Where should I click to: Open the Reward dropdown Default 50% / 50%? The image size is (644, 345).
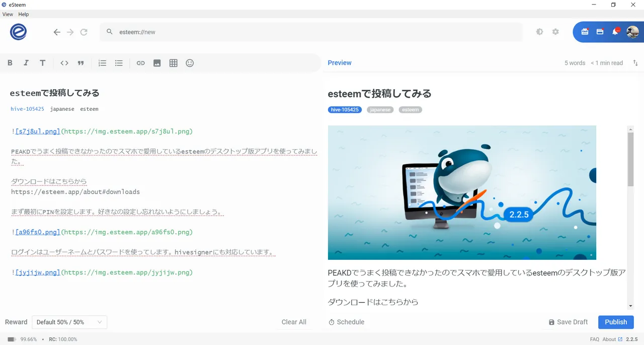(69, 322)
